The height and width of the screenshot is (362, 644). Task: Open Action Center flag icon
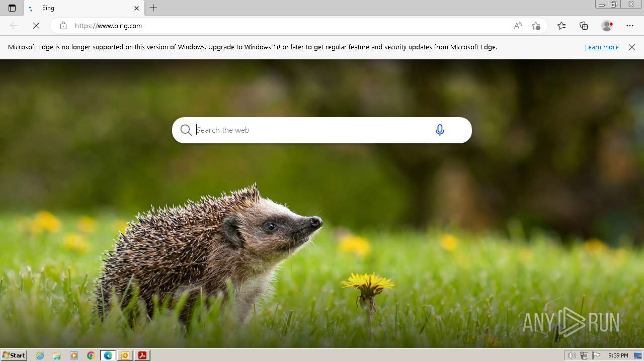point(597,355)
